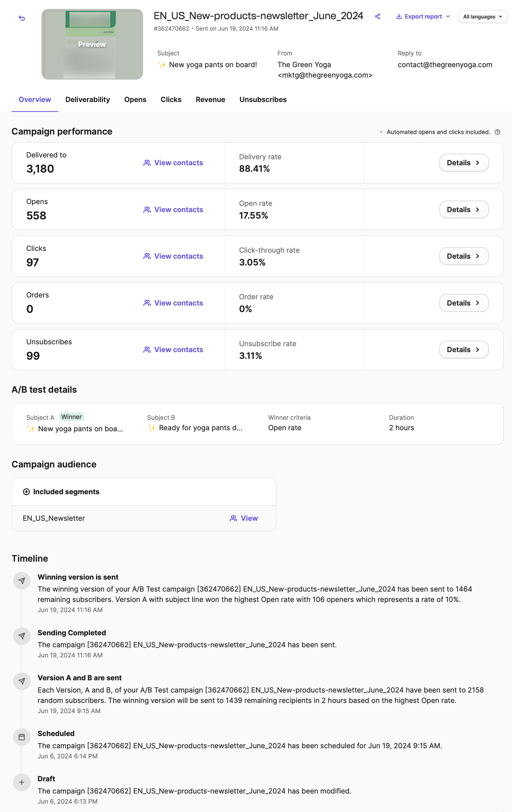This screenshot has height=812, width=512.
Task: Click the calendar icon for Scheduled event
Action: 22,737
